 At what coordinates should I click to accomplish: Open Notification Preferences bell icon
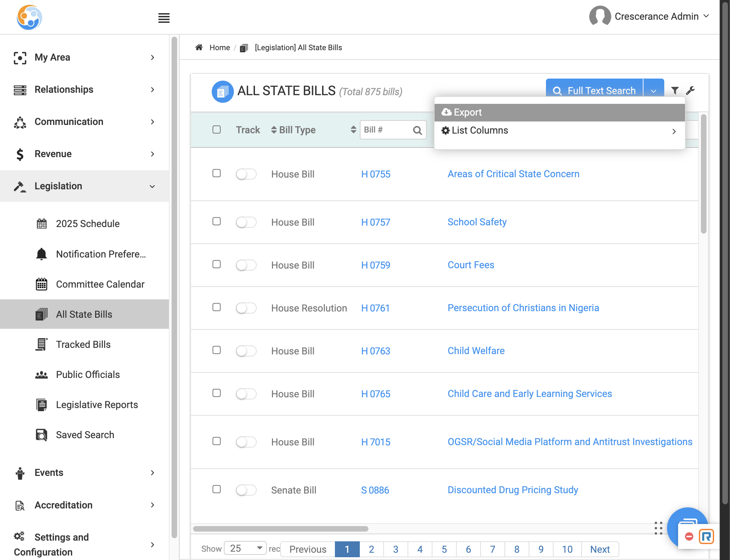coord(42,254)
